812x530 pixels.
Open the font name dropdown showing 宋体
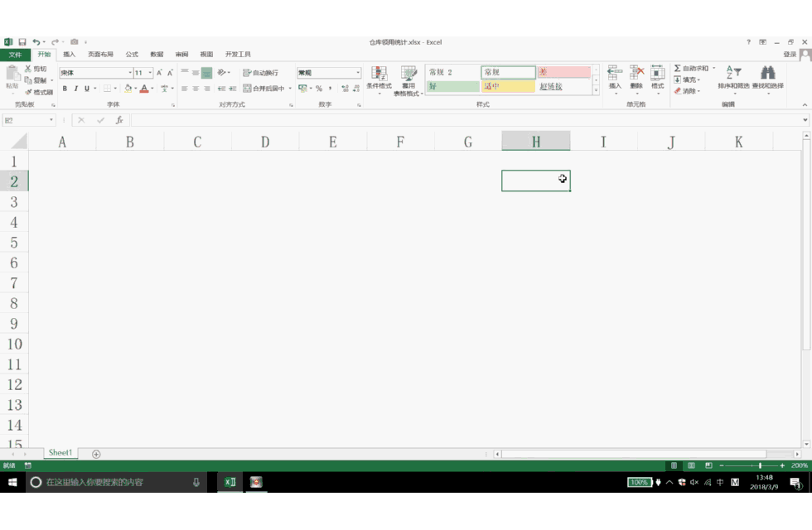pyautogui.click(x=130, y=73)
